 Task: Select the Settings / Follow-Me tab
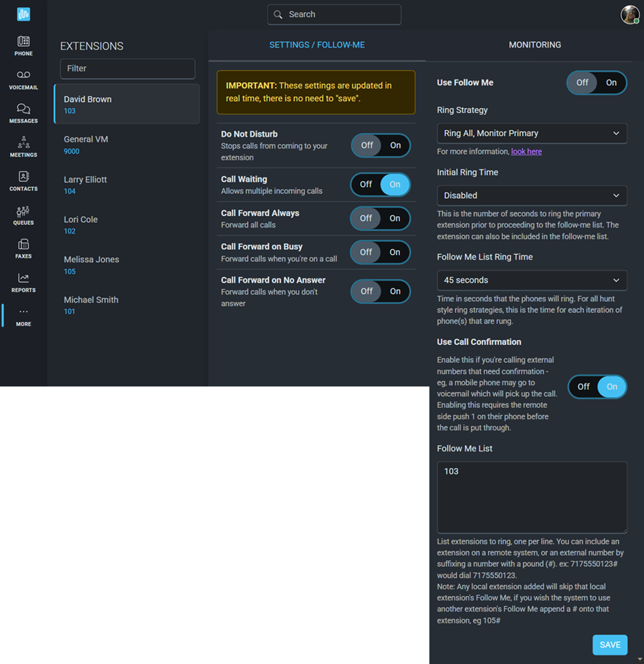[317, 44]
